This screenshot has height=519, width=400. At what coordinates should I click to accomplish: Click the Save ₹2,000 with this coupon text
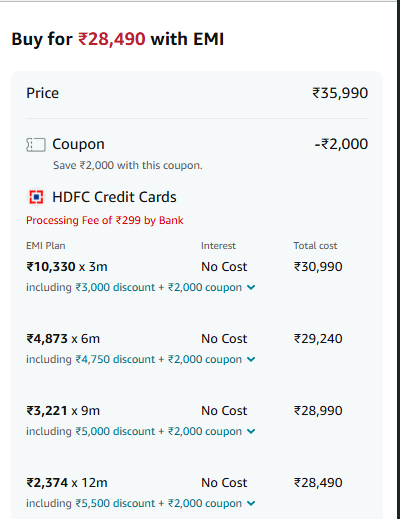(x=128, y=165)
